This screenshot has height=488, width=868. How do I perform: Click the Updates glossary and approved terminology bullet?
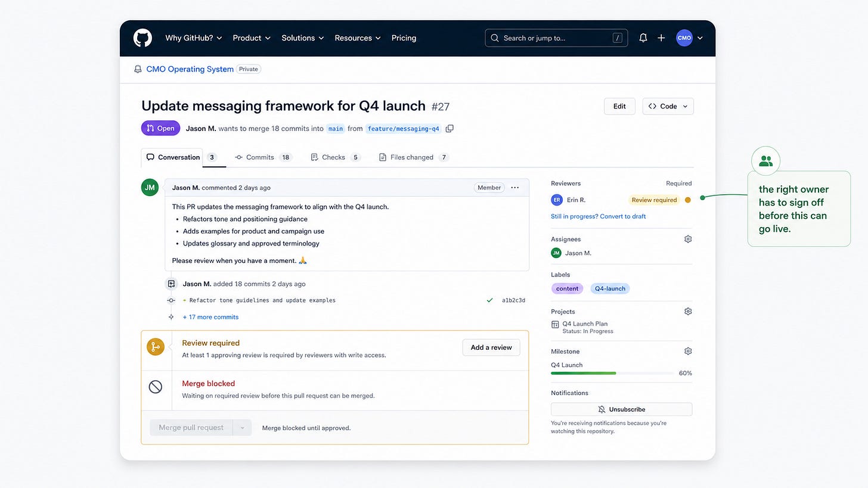click(251, 243)
